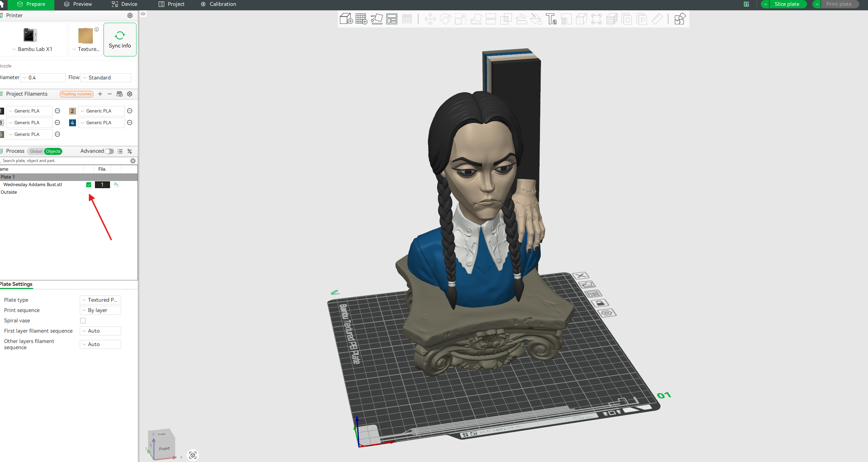Viewport: 868px width, 462px height.
Task: Open the Slice plate dropdown arrow
Action: click(x=765, y=4)
